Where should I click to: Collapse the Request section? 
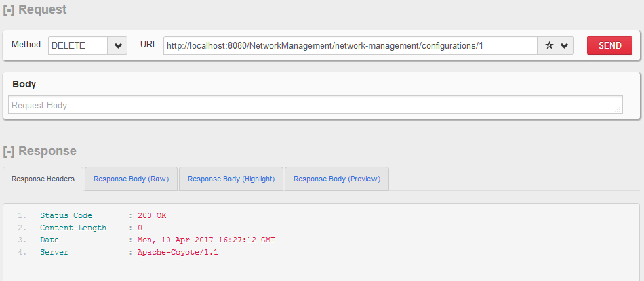click(9, 9)
